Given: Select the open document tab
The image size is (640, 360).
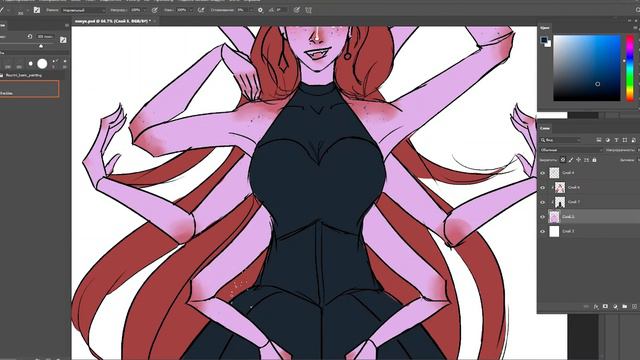Looking at the screenshot, I should click(113, 21).
